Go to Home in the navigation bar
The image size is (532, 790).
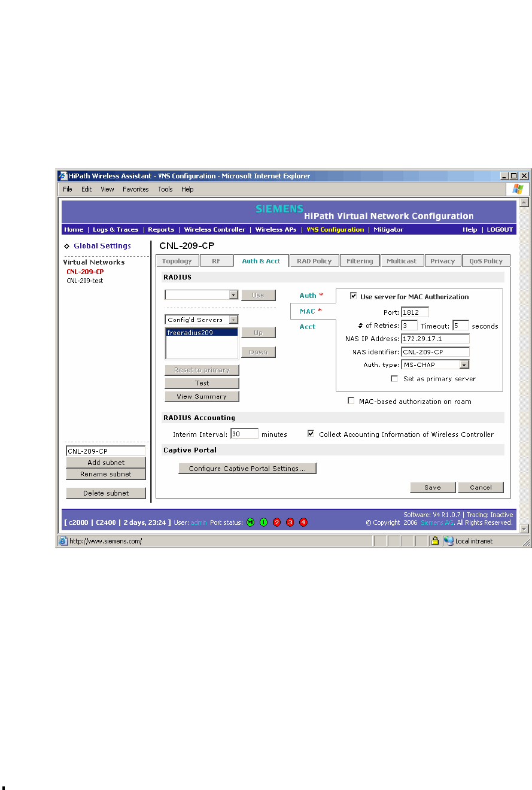[74, 230]
